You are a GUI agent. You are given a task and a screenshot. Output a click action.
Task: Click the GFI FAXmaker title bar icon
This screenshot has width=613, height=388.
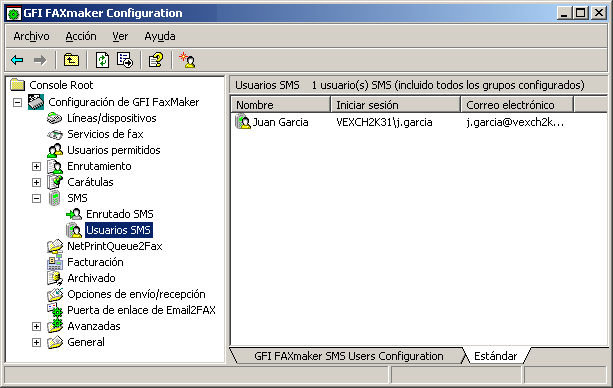tap(14, 13)
